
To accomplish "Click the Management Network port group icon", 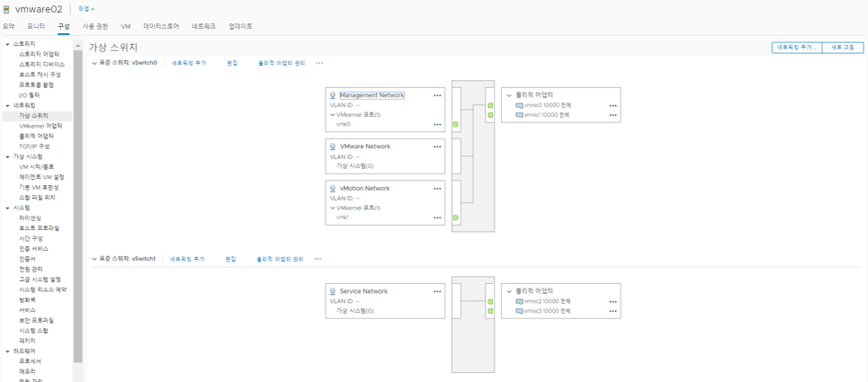I will [333, 95].
